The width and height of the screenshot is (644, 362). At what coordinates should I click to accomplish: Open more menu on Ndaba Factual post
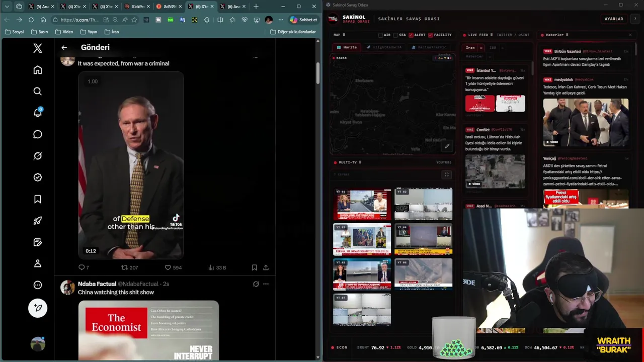(x=266, y=284)
